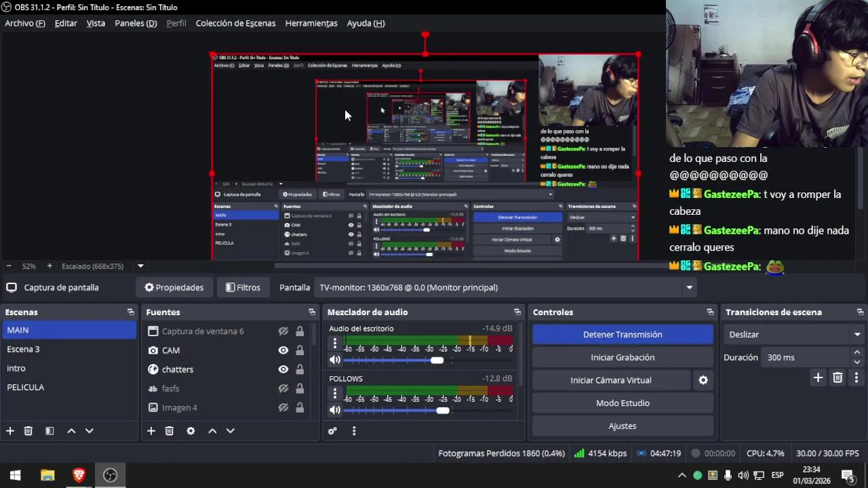Remove selected scene with trash icon
This screenshot has height=488, width=868.
28,431
